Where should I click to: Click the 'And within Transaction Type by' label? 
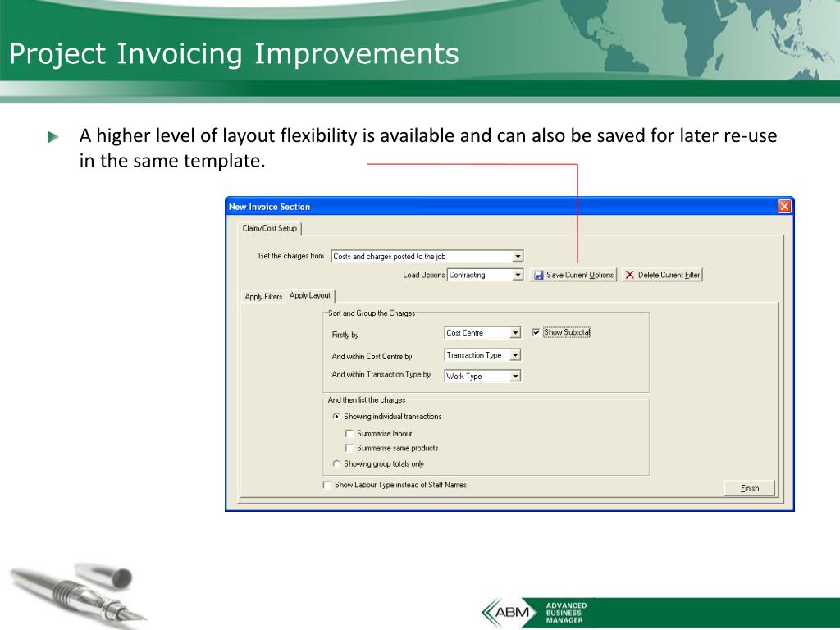(381, 374)
